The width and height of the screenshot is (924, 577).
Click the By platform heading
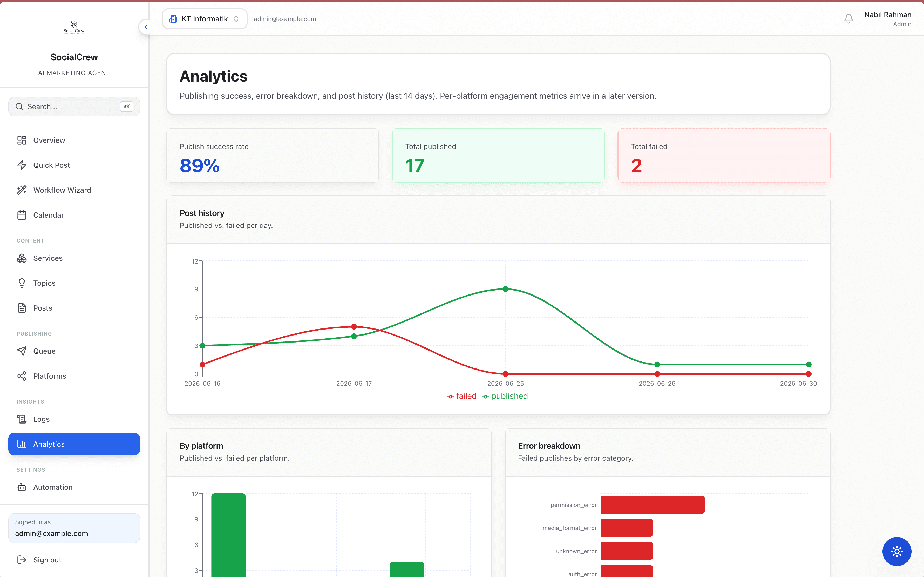(201, 446)
